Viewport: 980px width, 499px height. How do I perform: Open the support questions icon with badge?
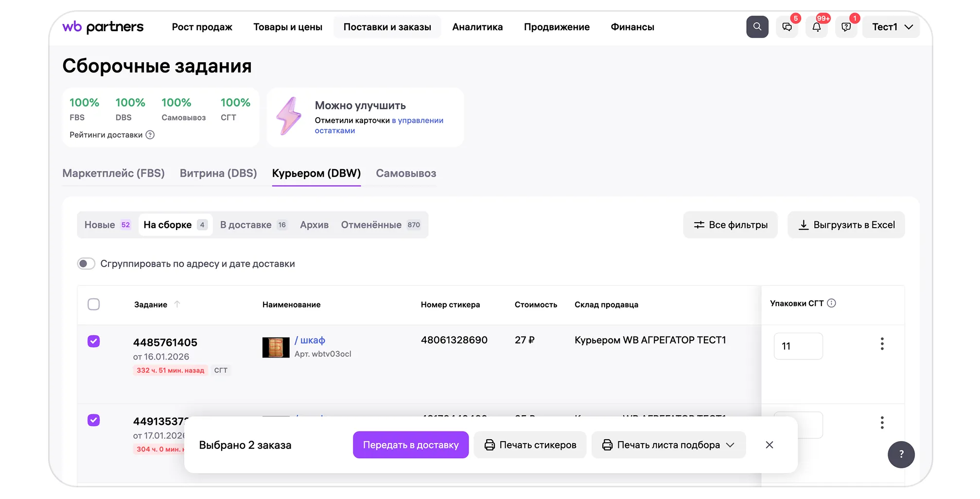[846, 27]
